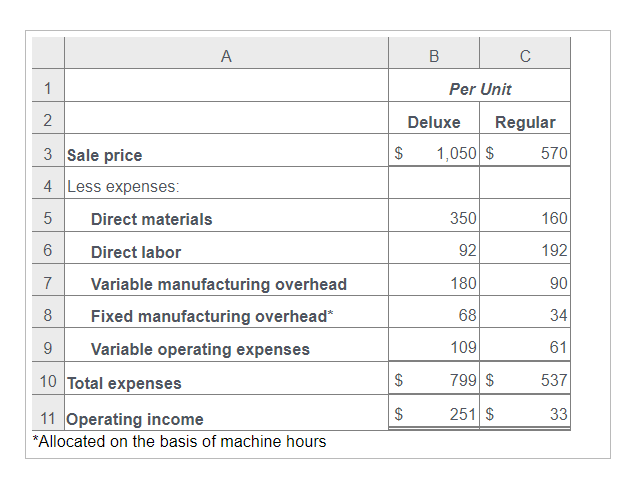Screen dimensions: 618x478
Task: Select column C header
Action: [525, 53]
